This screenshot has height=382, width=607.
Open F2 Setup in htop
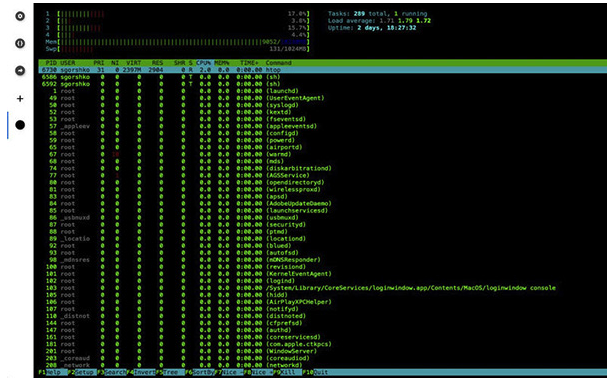pyautogui.click(x=82, y=372)
